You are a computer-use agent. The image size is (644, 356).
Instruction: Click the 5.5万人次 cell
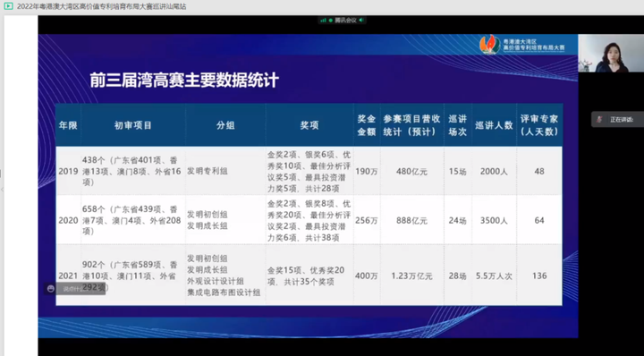pos(494,275)
